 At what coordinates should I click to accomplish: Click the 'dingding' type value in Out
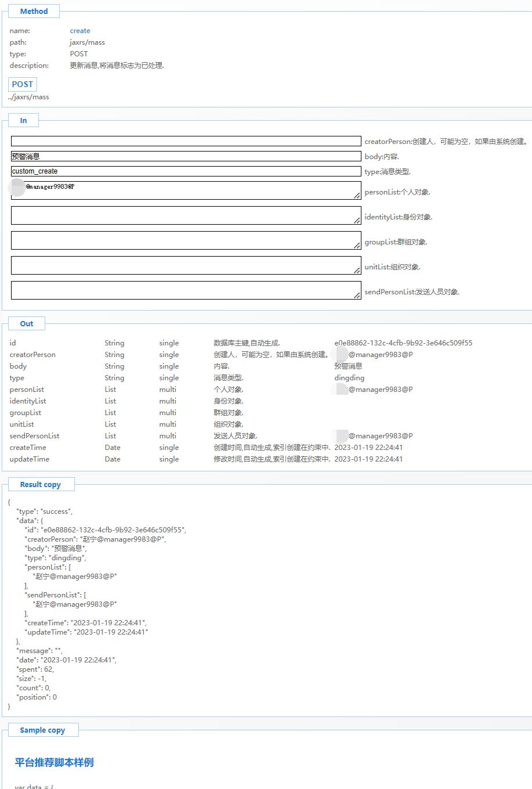[349, 378]
